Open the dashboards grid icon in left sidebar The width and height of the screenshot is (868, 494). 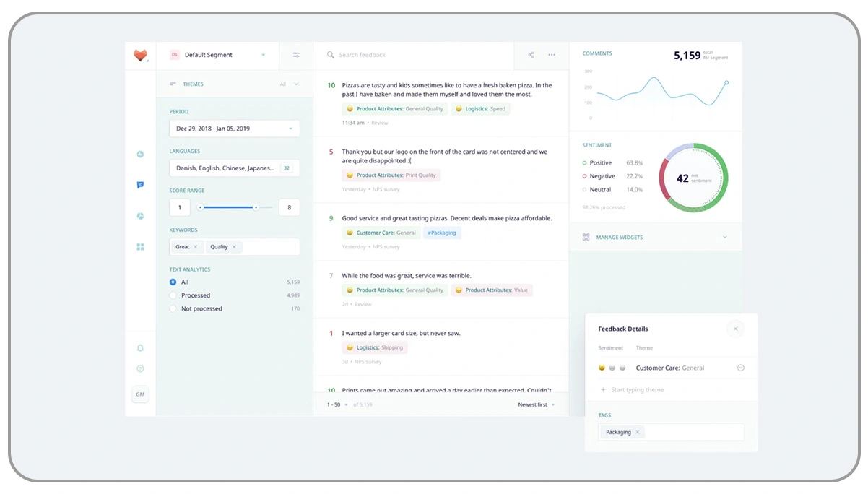click(x=141, y=247)
